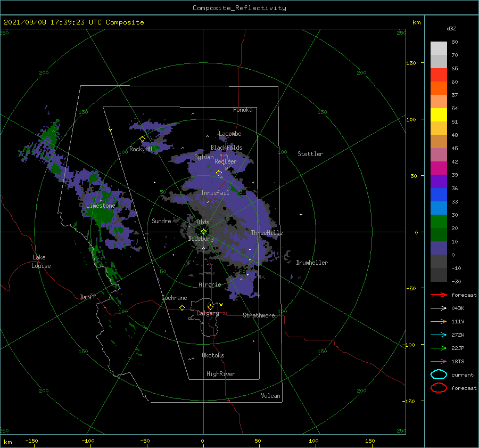Click the Composite_Reflectivity title
This screenshot has width=479, height=448.
[x=240, y=8]
